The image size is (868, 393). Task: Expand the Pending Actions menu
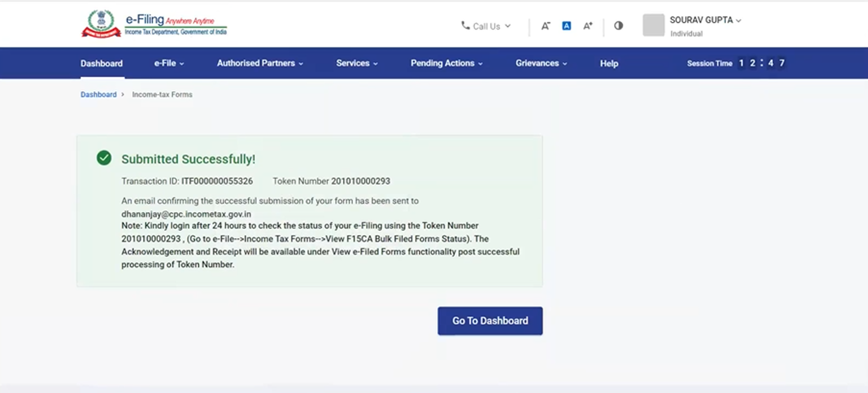446,63
